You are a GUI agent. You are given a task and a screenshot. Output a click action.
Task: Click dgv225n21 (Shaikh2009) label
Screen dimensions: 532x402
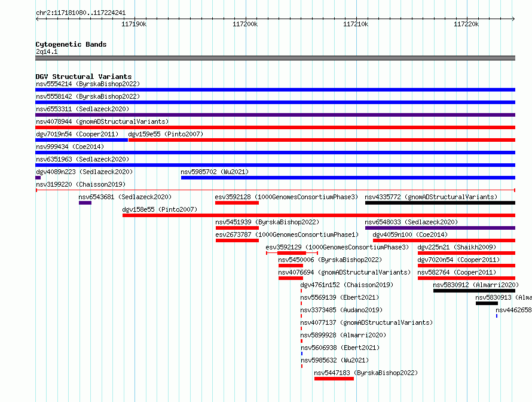(x=457, y=247)
